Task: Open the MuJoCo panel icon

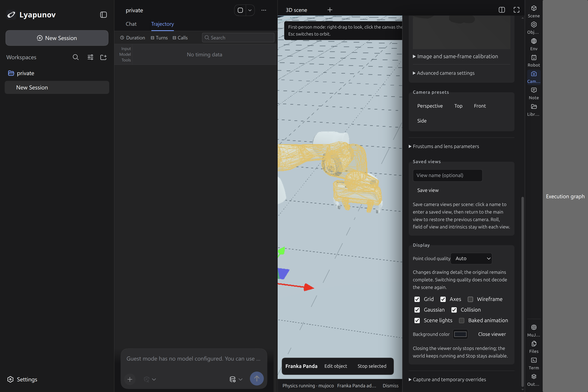Action: click(533, 331)
